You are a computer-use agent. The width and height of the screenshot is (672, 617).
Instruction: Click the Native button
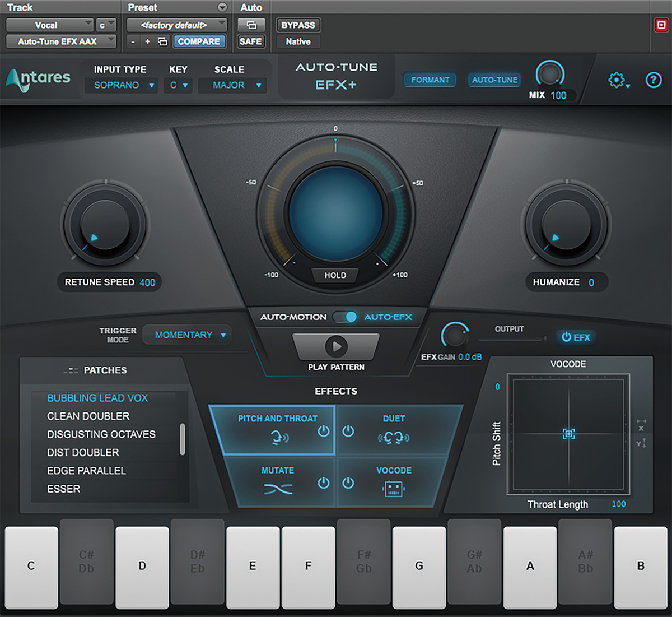pyautogui.click(x=298, y=41)
